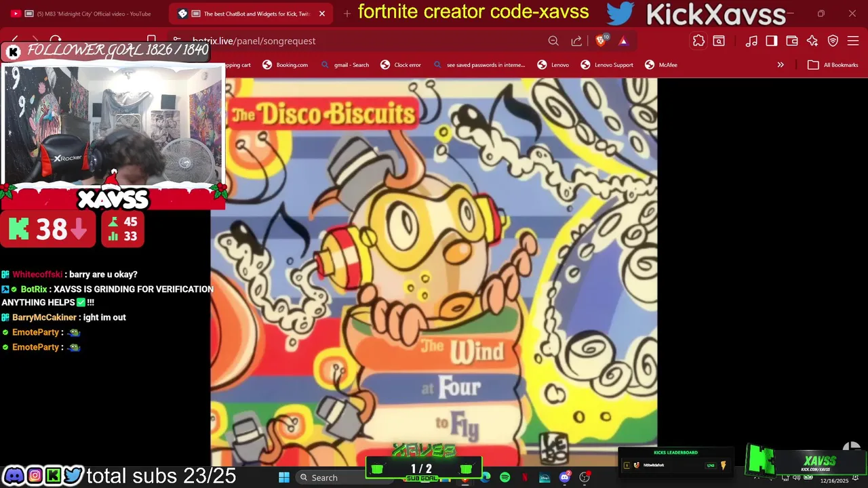Open the tab search icon

point(719,41)
